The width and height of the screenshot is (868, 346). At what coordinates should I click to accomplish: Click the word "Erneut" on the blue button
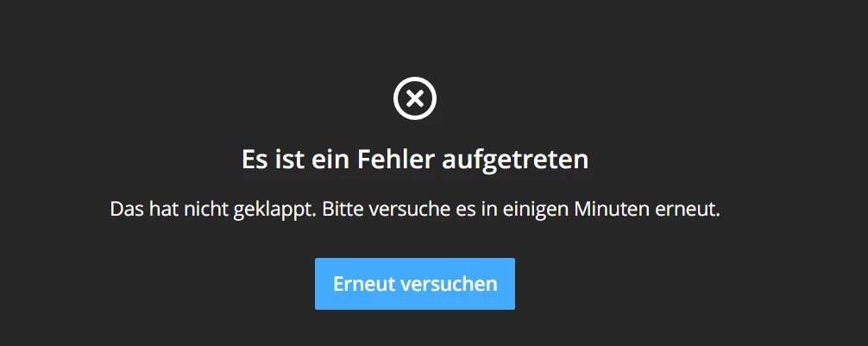[x=364, y=284]
